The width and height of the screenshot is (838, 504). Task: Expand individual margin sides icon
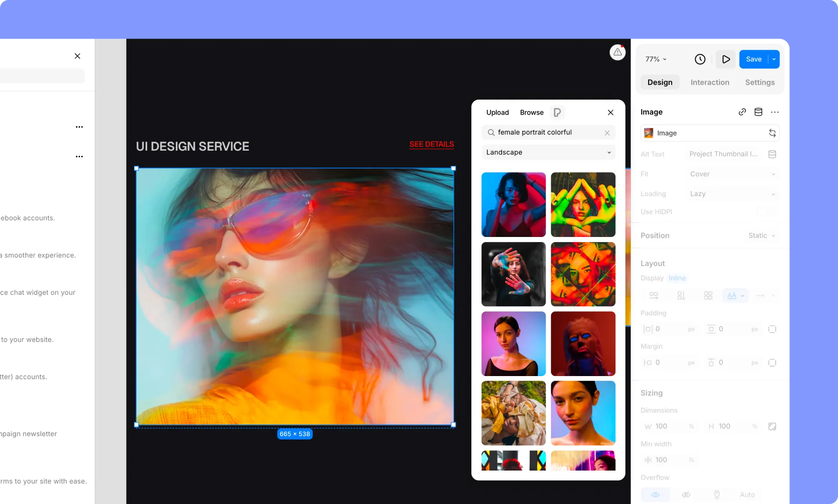click(x=772, y=363)
